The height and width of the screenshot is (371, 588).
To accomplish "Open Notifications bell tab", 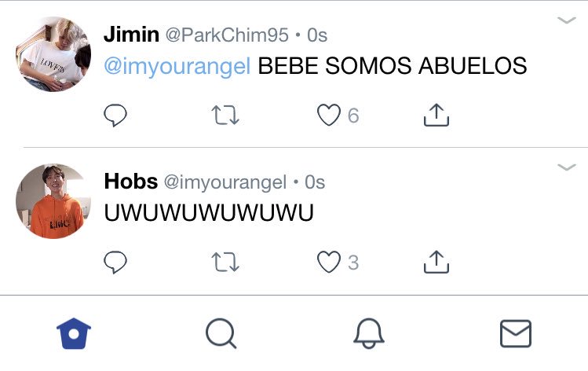I will (x=369, y=333).
